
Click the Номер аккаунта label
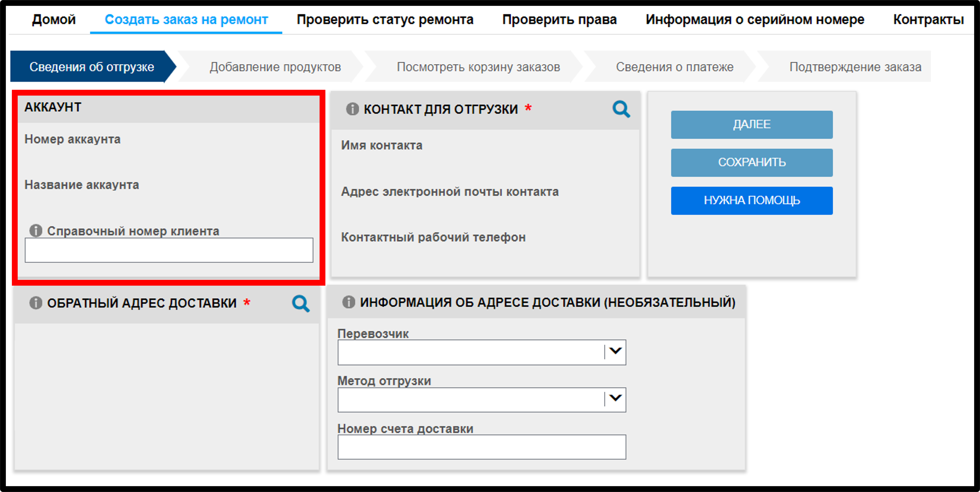(x=72, y=139)
